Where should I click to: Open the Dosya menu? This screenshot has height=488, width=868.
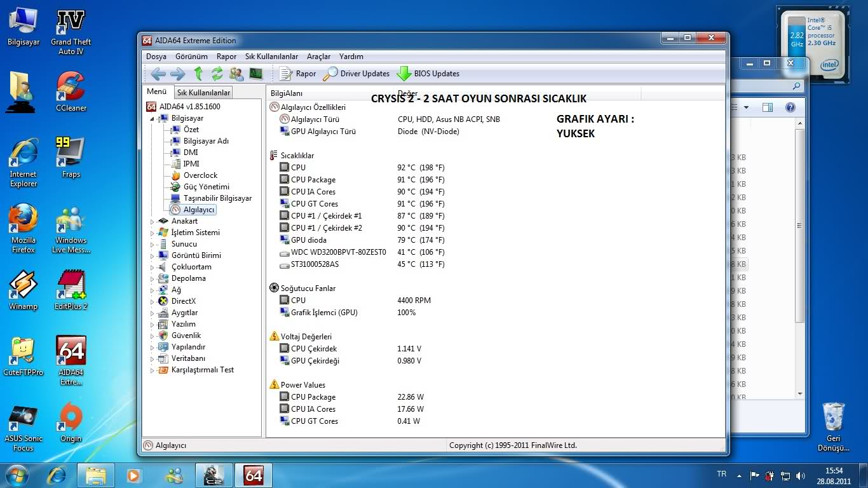156,57
